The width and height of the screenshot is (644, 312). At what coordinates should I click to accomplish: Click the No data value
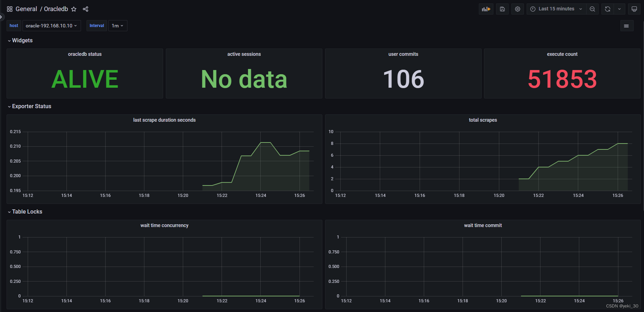tap(244, 79)
